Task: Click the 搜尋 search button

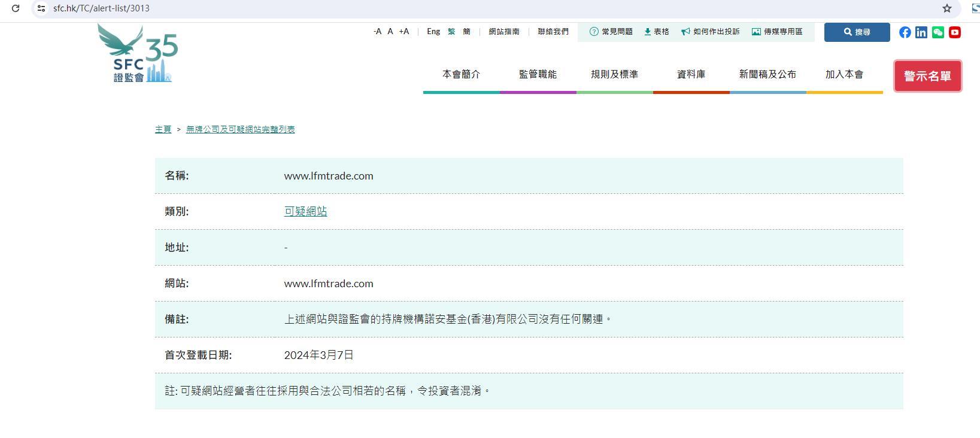Action: [857, 32]
